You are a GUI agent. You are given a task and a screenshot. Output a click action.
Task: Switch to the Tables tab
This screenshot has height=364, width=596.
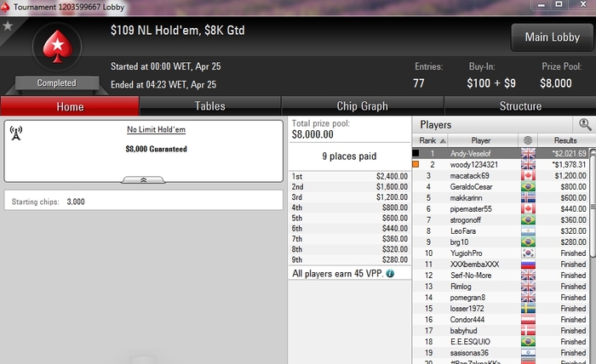coord(210,106)
